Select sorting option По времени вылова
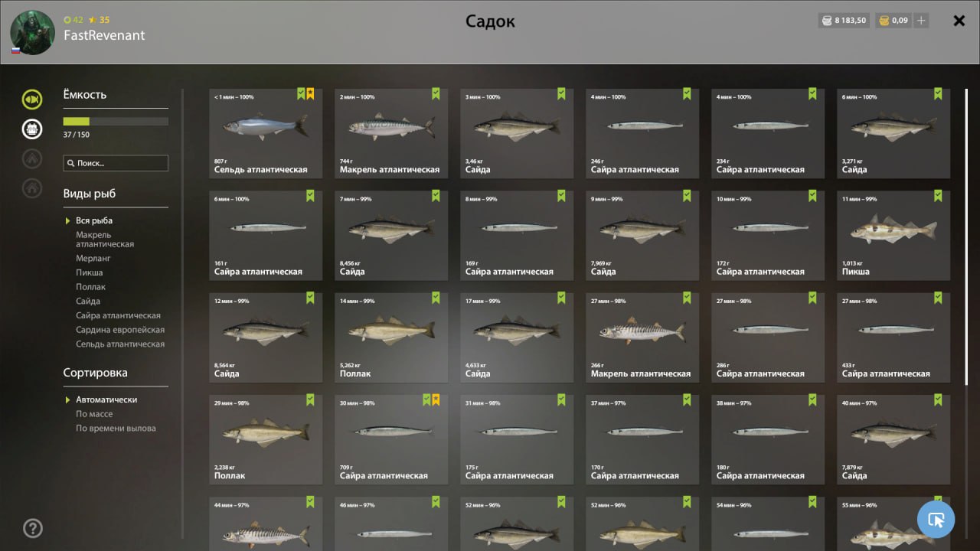This screenshot has width=980, height=551. coord(116,429)
